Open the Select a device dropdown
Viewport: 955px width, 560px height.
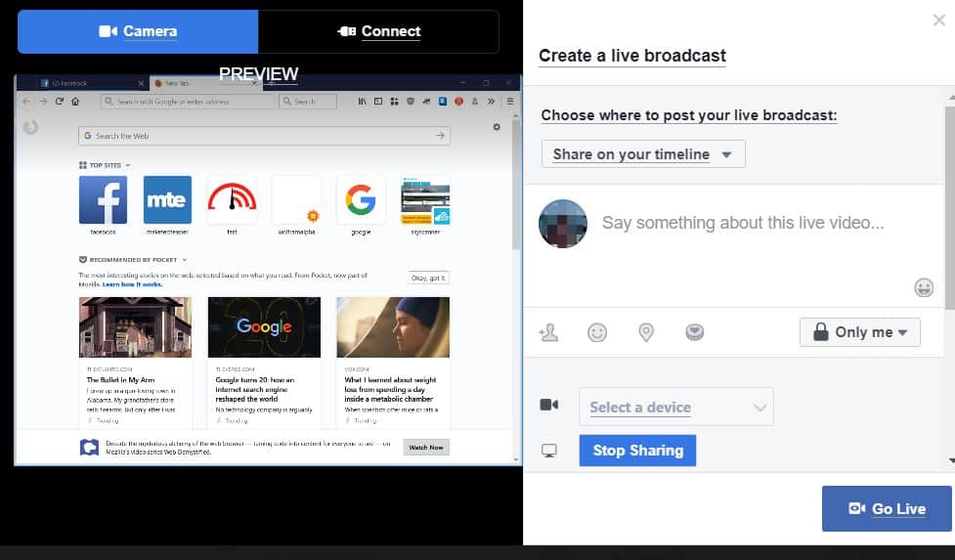coord(676,407)
